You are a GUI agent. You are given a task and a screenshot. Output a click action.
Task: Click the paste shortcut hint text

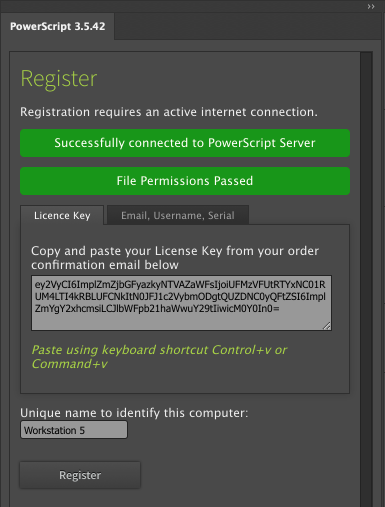click(x=159, y=357)
